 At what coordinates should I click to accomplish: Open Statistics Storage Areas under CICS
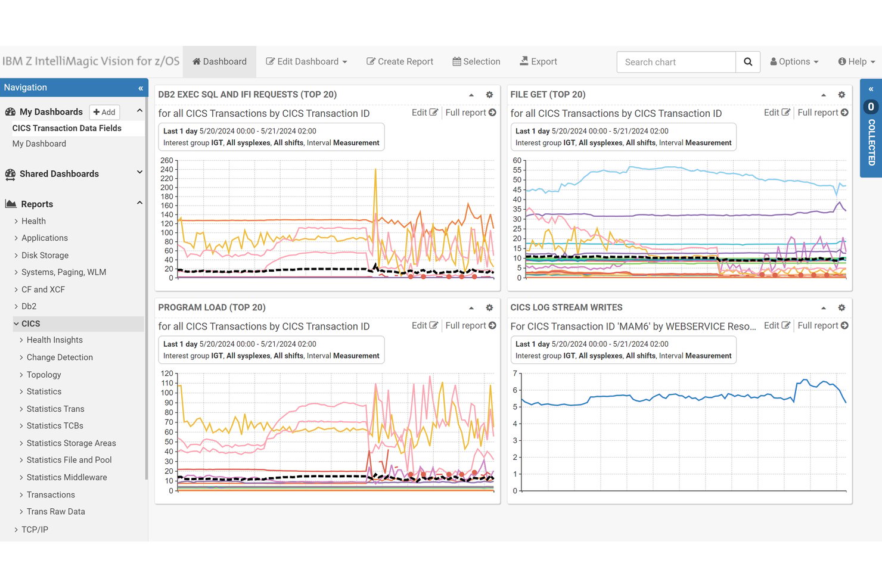71,443
